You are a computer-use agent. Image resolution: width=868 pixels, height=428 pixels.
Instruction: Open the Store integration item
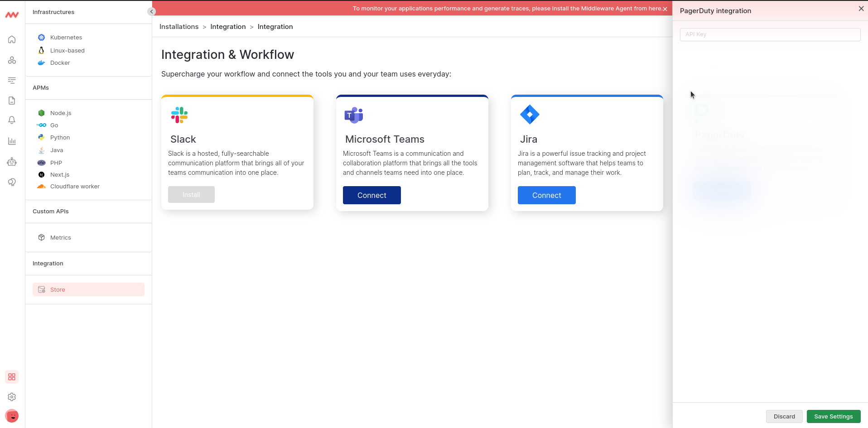coord(88,289)
